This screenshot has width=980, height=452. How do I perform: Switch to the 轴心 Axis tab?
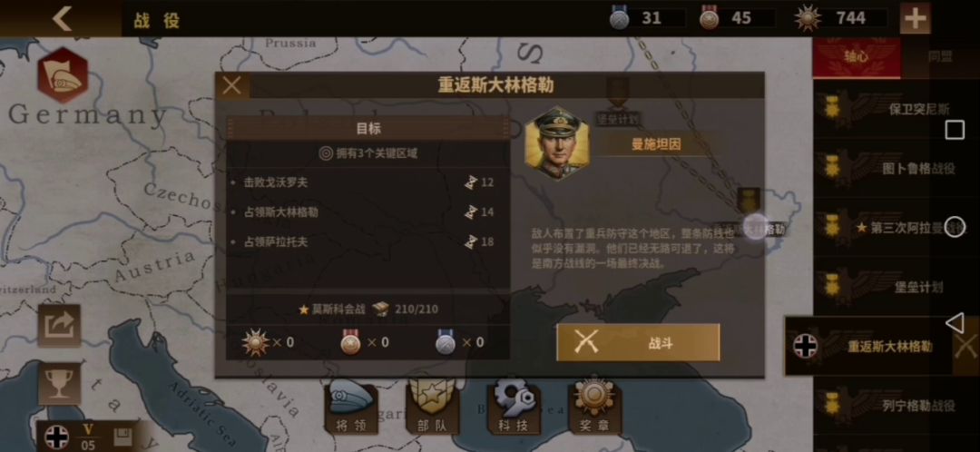[x=857, y=57]
